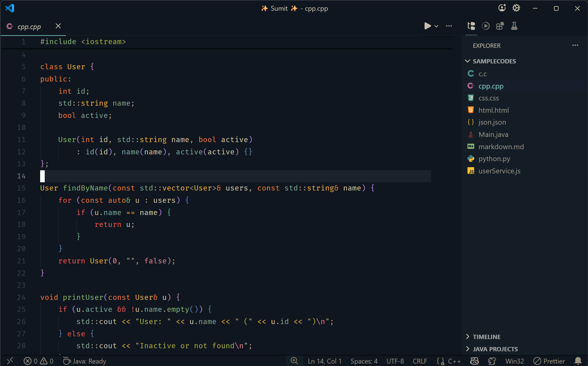The width and height of the screenshot is (588, 366).
Task: Collapse the SAMPLECODES folder
Action: pos(467,61)
